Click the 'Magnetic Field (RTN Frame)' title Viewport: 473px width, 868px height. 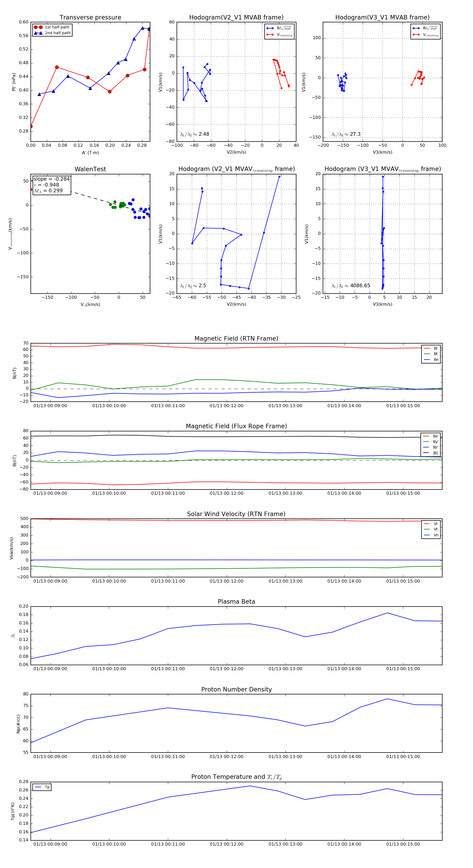[236, 339]
